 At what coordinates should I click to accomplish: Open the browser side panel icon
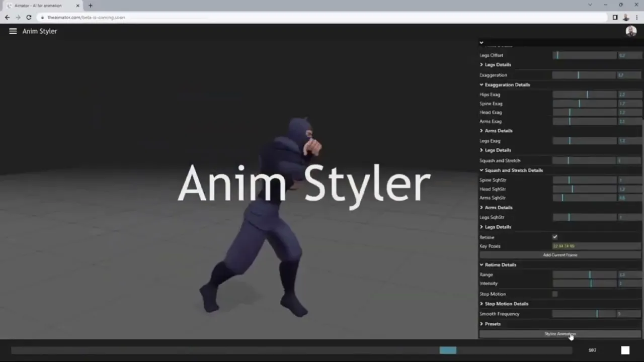pyautogui.click(x=615, y=17)
